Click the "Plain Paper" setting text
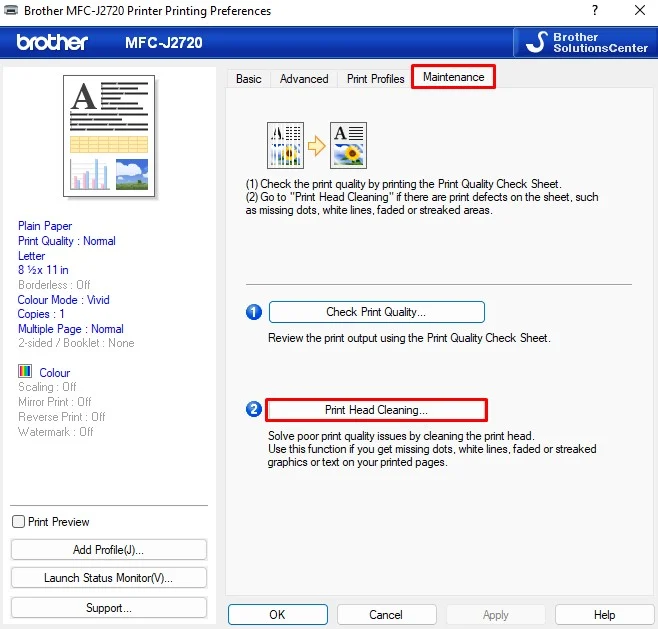658x629 pixels. [45, 226]
